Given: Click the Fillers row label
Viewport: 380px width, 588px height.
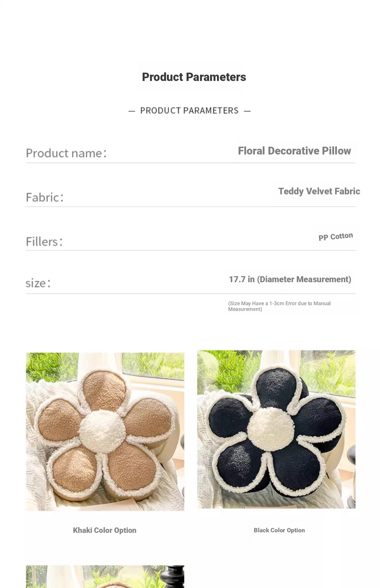Looking at the screenshot, I should [44, 241].
